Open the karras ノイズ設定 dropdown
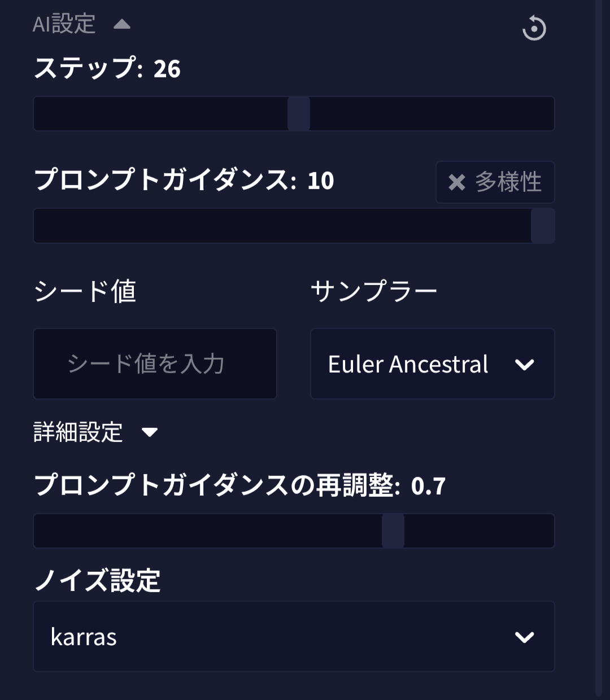 pyautogui.click(x=282, y=637)
